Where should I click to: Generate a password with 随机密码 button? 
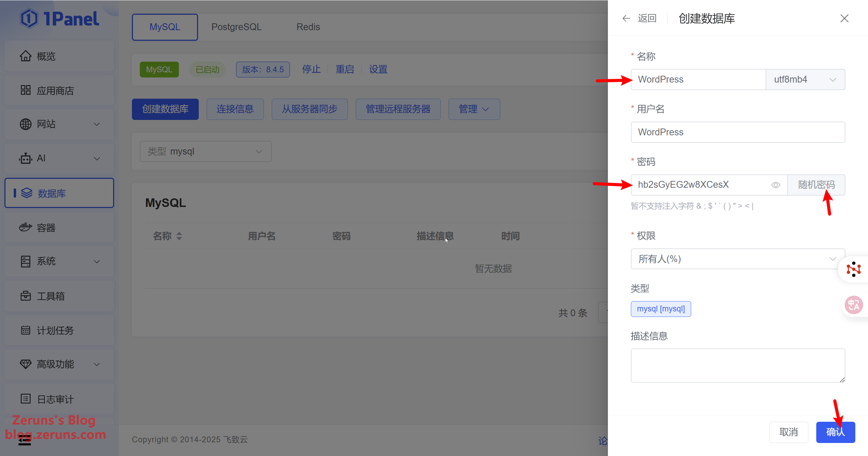coord(816,185)
